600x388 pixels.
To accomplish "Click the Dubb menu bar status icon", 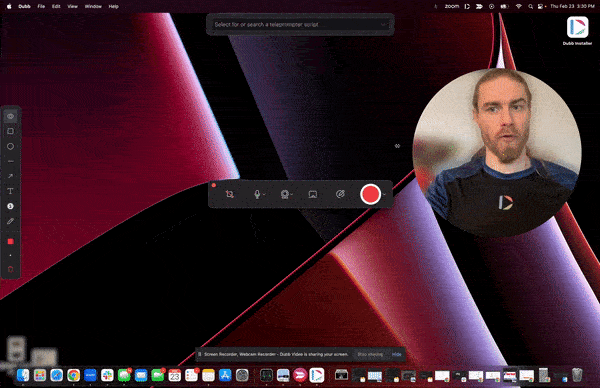I will click(x=467, y=6).
